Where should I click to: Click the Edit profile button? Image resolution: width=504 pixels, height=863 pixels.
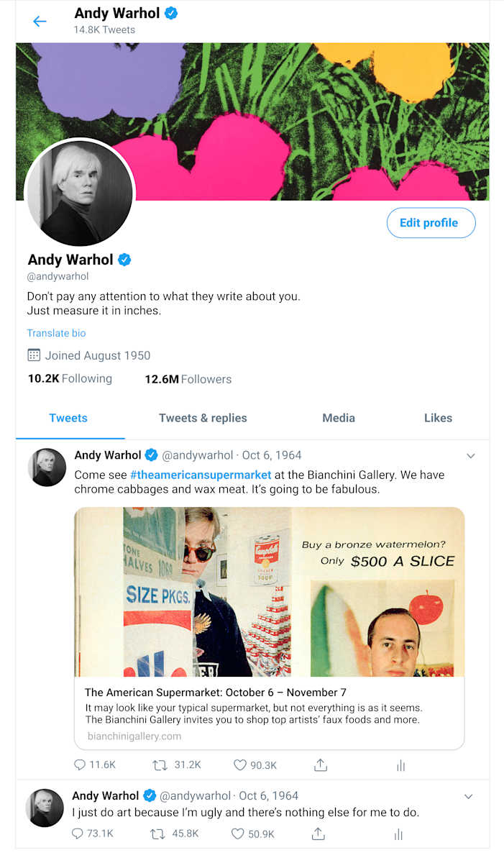(x=431, y=223)
